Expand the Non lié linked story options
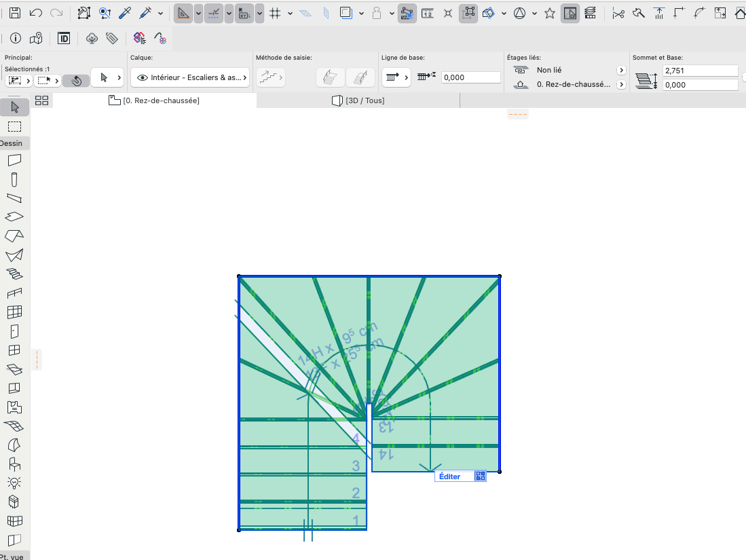Image resolution: width=746 pixels, height=560 pixels. coord(621,71)
